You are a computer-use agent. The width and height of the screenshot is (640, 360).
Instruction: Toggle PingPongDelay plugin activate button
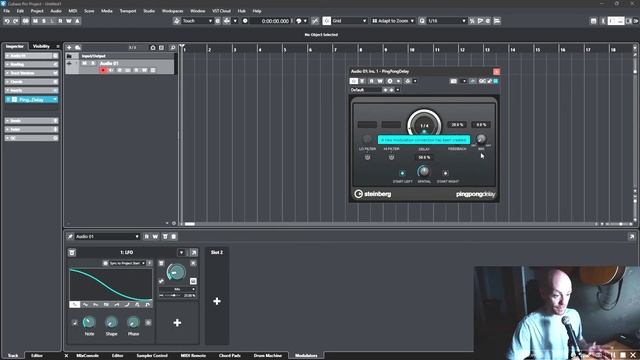coord(354,81)
